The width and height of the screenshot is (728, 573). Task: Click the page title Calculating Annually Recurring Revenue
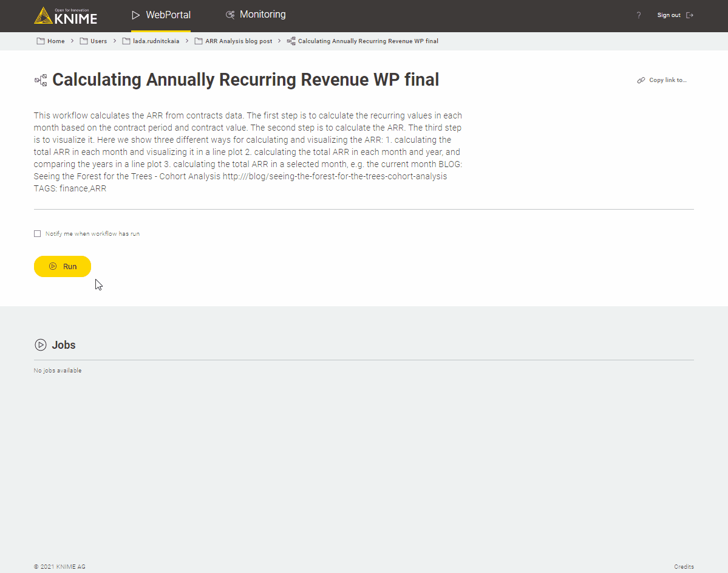point(246,80)
